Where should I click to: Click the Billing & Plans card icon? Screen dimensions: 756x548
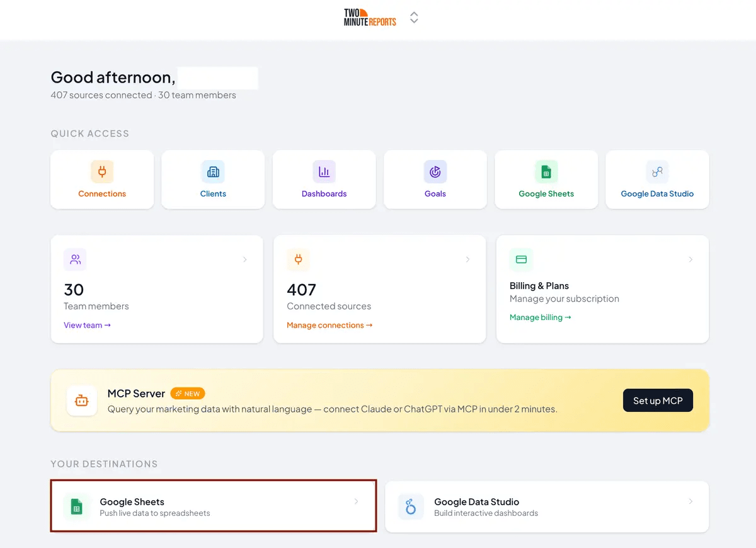point(521,259)
